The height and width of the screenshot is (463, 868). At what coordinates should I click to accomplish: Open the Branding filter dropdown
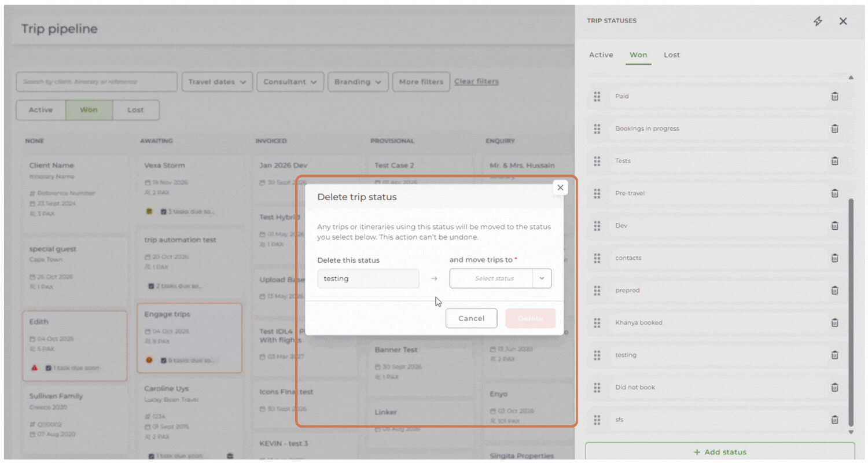coord(358,82)
